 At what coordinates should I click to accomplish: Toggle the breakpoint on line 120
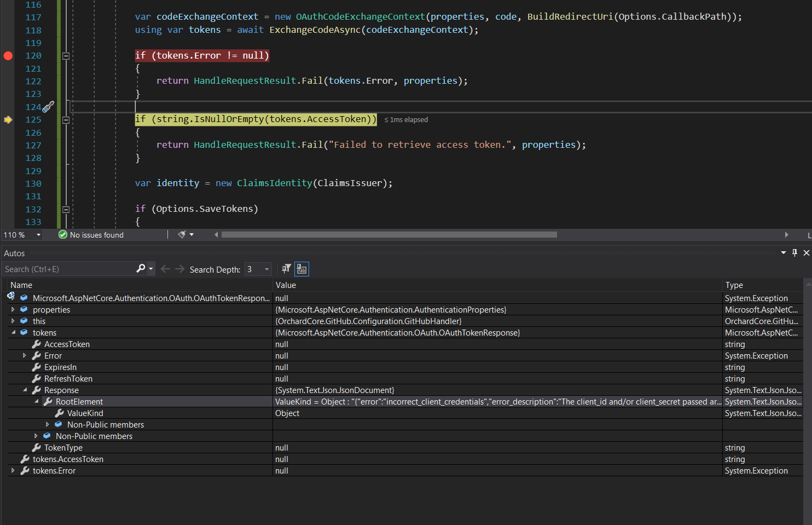(8, 55)
